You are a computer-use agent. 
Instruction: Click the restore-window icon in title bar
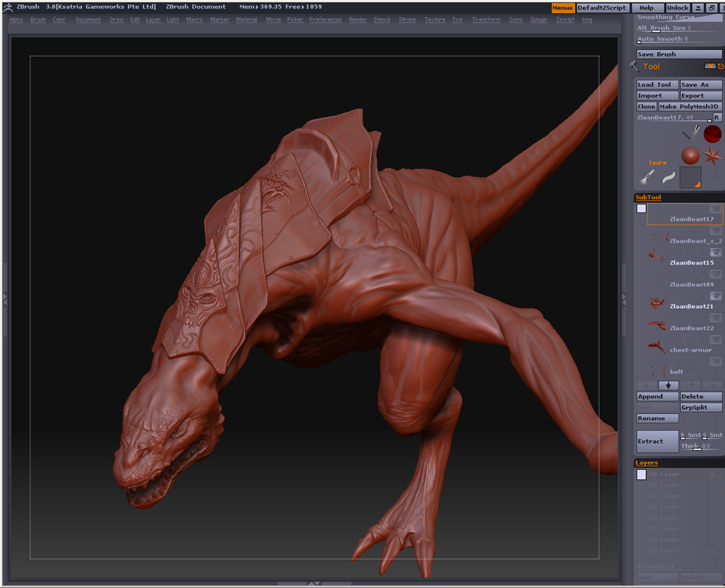click(712, 7)
